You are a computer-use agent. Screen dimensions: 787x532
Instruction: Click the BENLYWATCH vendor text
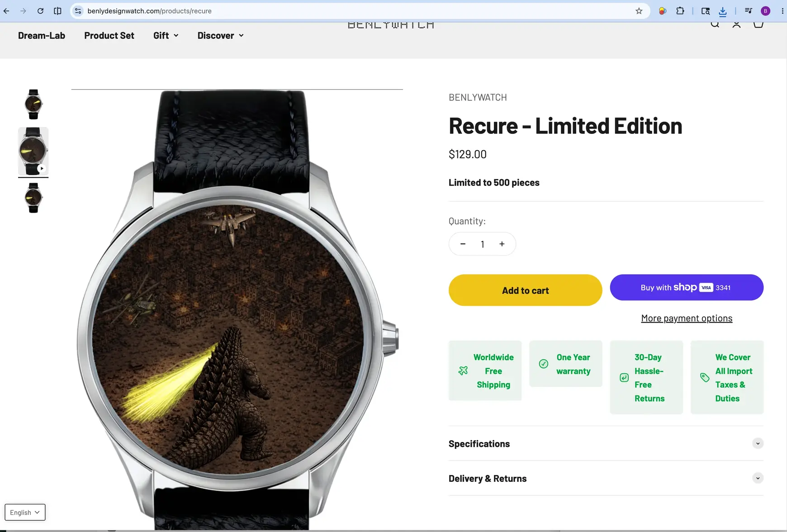point(478,97)
